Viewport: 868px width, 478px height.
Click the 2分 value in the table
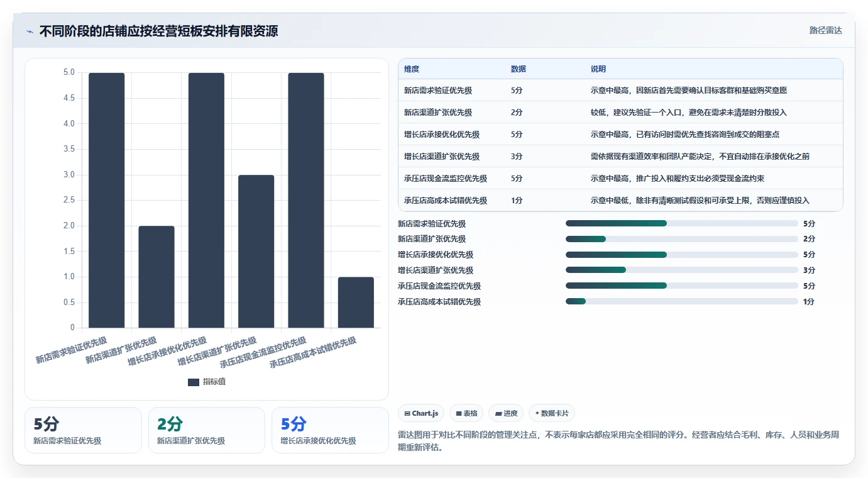coord(517,113)
